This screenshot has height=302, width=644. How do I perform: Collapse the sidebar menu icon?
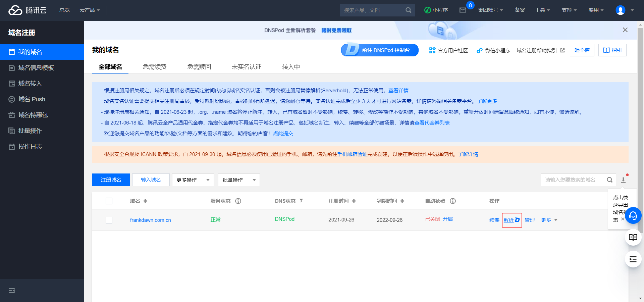(x=12, y=291)
